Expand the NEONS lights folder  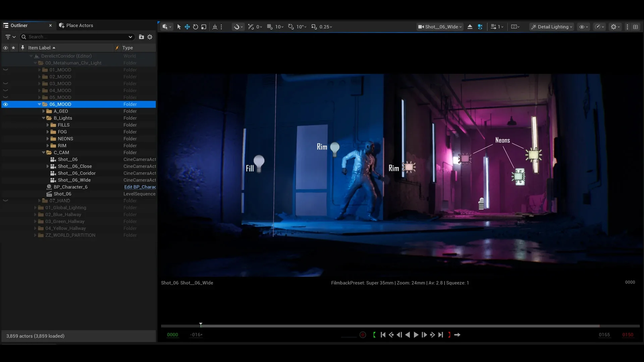[48, 139]
